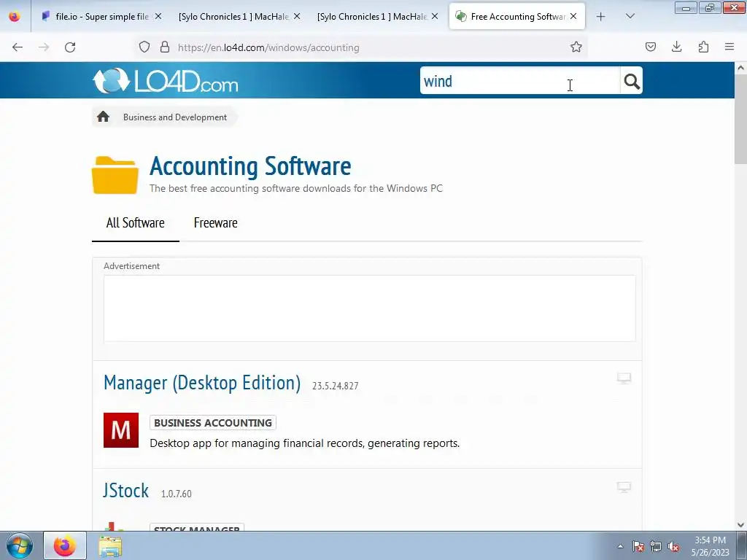Open the Manager (Desktop Edition) link
747x560 pixels.
pyautogui.click(x=202, y=384)
